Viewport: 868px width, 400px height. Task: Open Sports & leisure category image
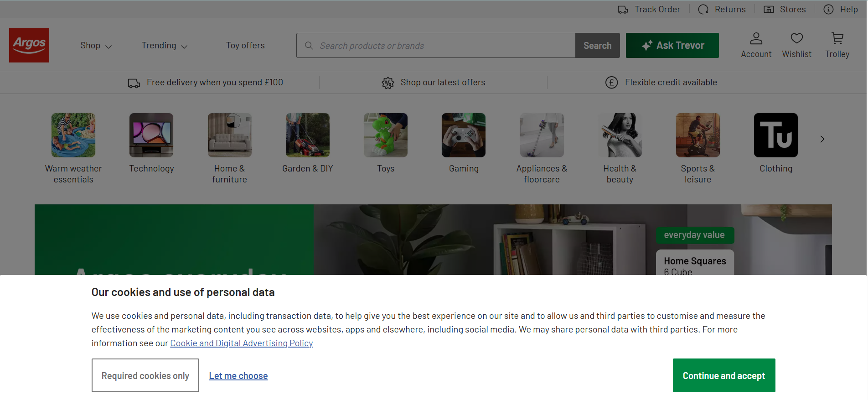(x=698, y=135)
